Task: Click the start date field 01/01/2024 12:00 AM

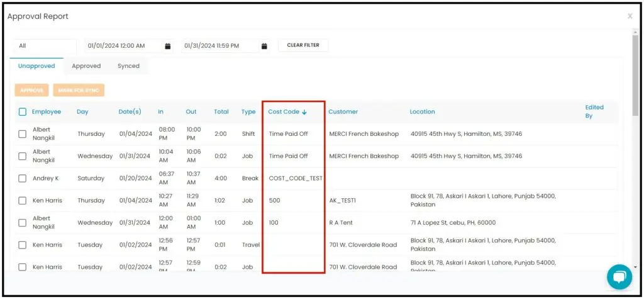Action: click(x=123, y=46)
